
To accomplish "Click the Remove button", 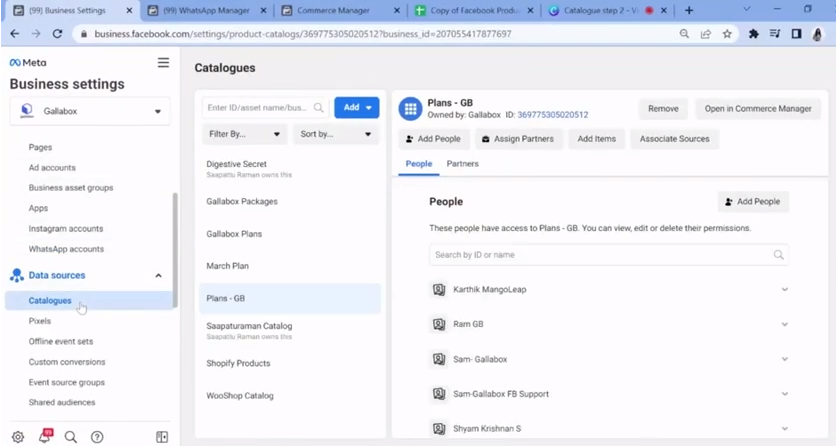I will pos(663,109).
